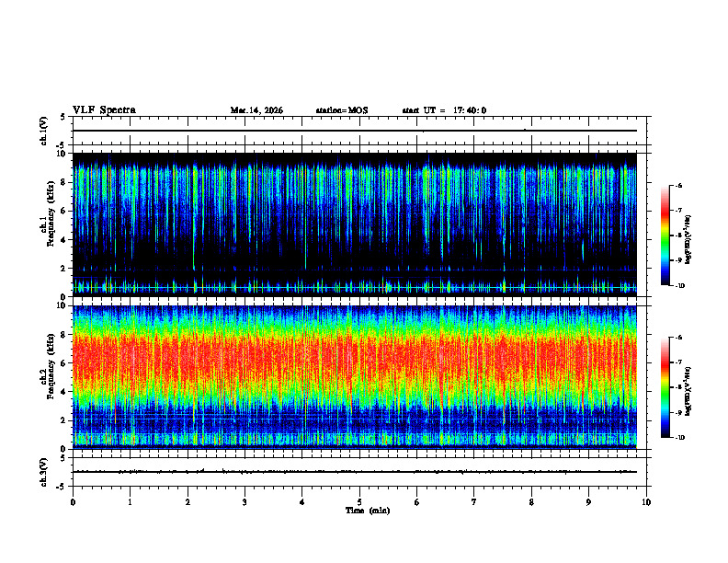
Task: Click the ch.1 spectrogram color bar
Action: click(x=665, y=236)
